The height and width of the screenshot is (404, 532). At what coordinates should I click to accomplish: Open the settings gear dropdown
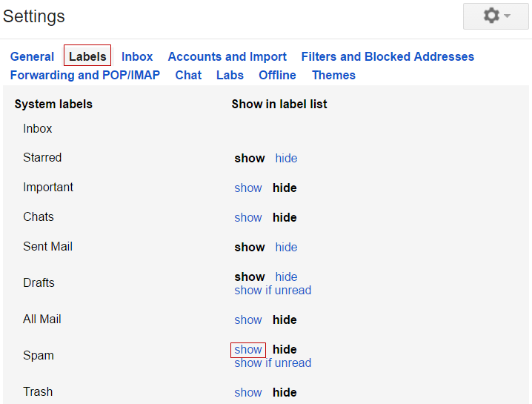(x=496, y=16)
